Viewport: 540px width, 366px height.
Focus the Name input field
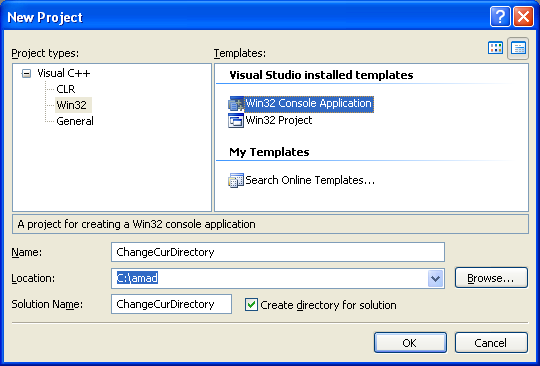[278, 252]
